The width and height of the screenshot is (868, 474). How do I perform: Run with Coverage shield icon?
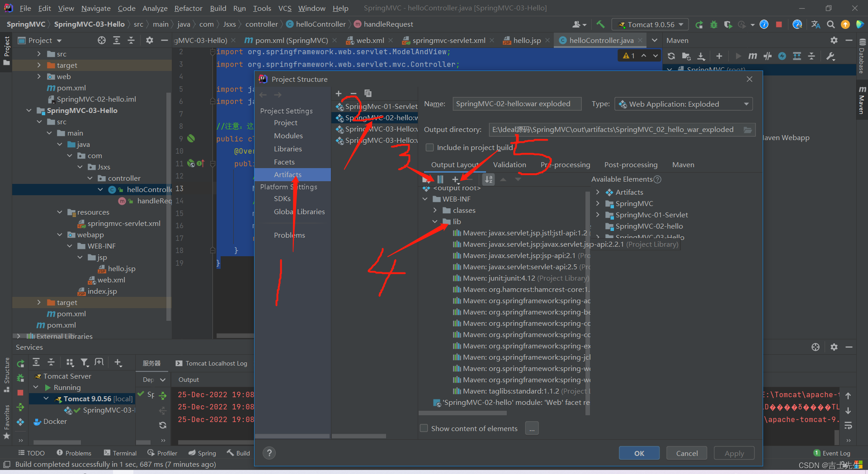[728, 24]
